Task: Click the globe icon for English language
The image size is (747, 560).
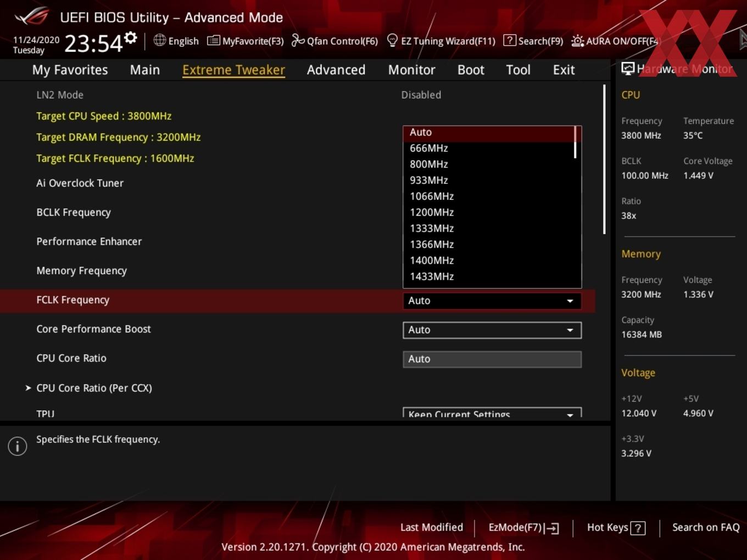Action: coord(159,40)
